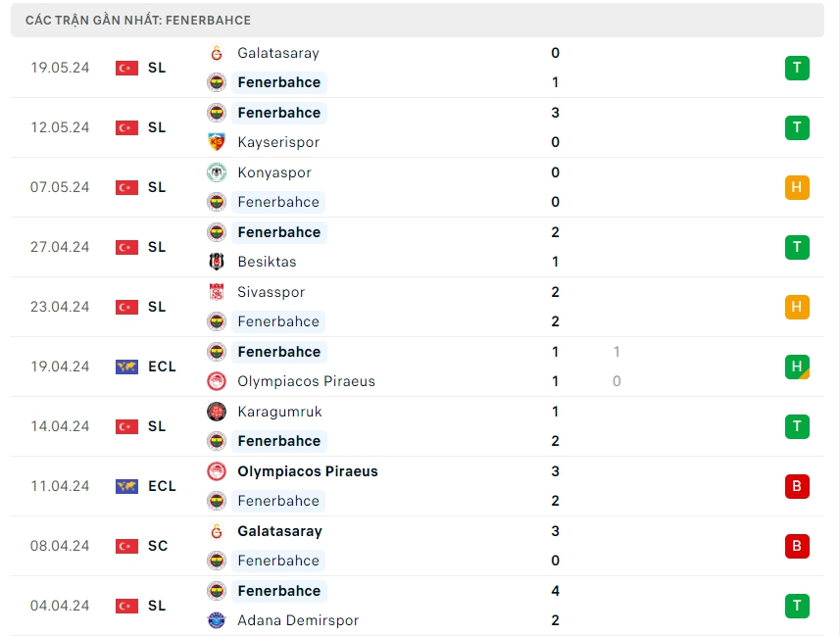The height and width of the screenshot is (636, 840).
Task: Click orange H result badge for 07.05.24
Action: [797, 187]
